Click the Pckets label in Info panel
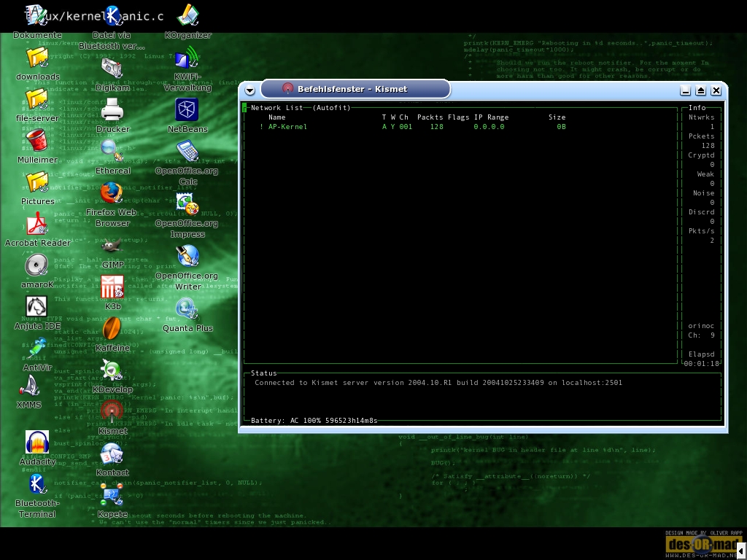Image resolution: width=747 pixels, height=560 pixels. click(701, 136)
